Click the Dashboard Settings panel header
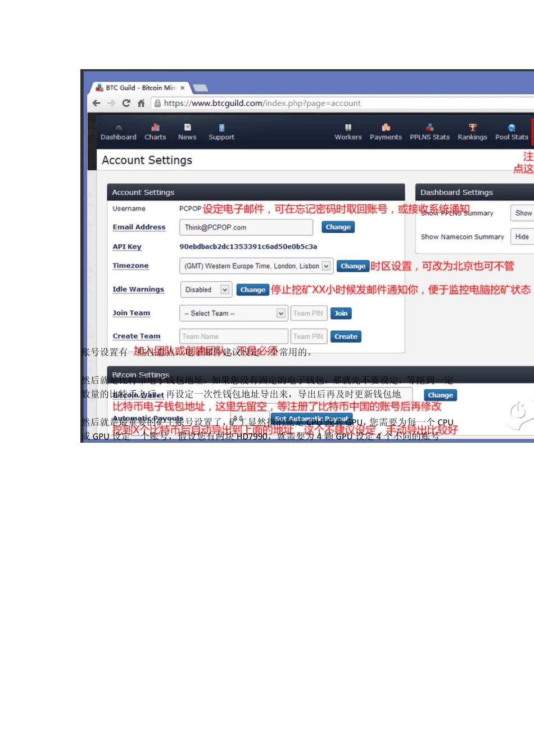The width and height of the screenshot is (534, 756). (474, 192)
